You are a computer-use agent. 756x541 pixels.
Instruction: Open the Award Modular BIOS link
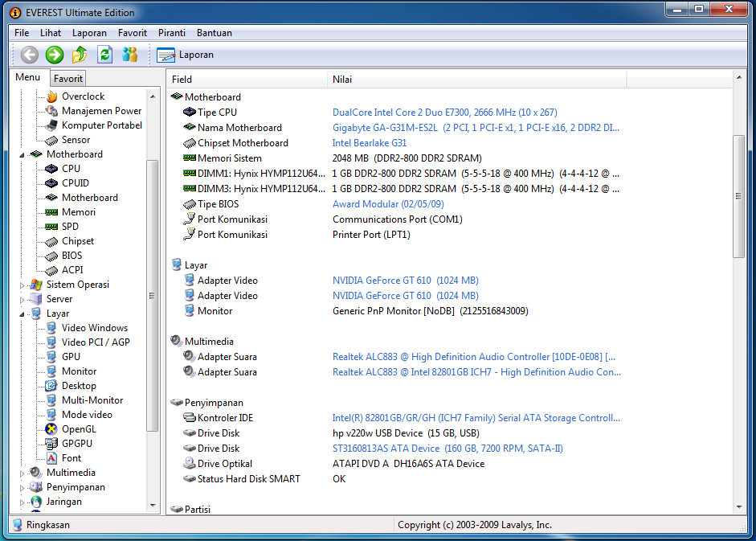click(x=388, y=204)
